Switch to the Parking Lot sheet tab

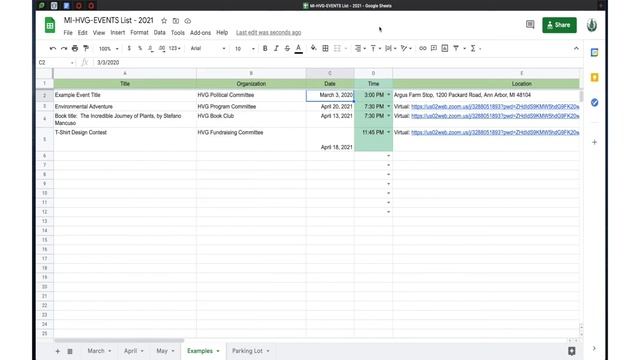tap(251, 351)
